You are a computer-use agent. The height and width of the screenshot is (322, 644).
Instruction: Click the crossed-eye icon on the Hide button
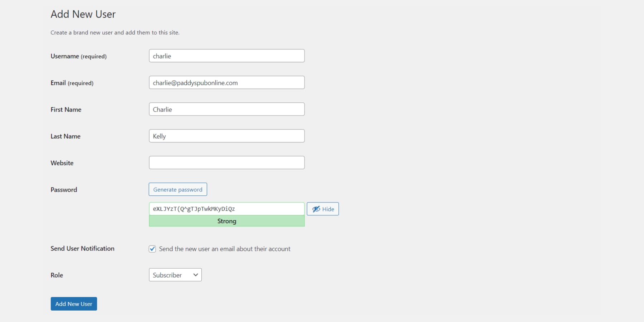tap(315, 209)
